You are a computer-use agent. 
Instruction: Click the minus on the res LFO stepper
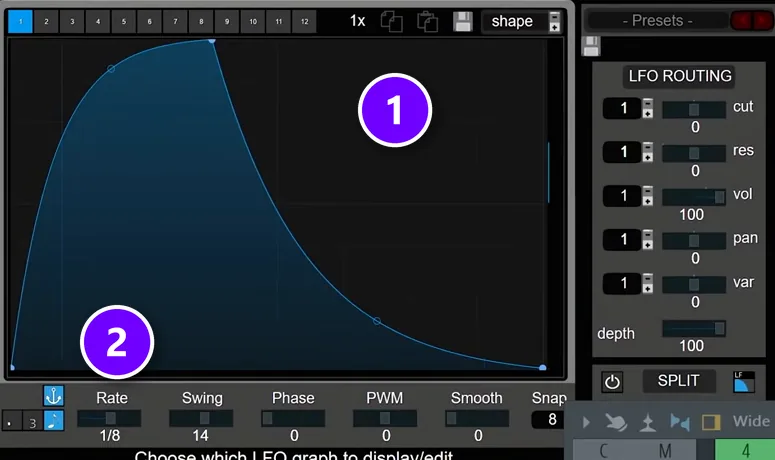coord(647,147)
